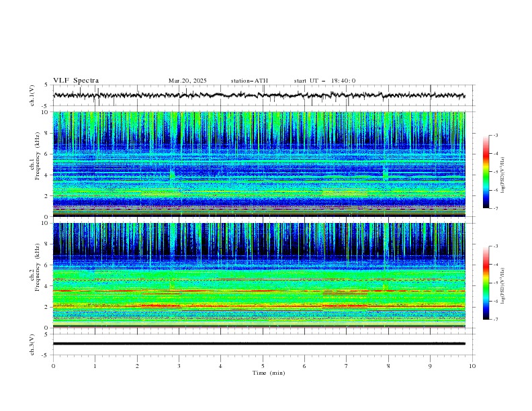Click inside the ch.1 spectrogram panel

pos(259,164)
